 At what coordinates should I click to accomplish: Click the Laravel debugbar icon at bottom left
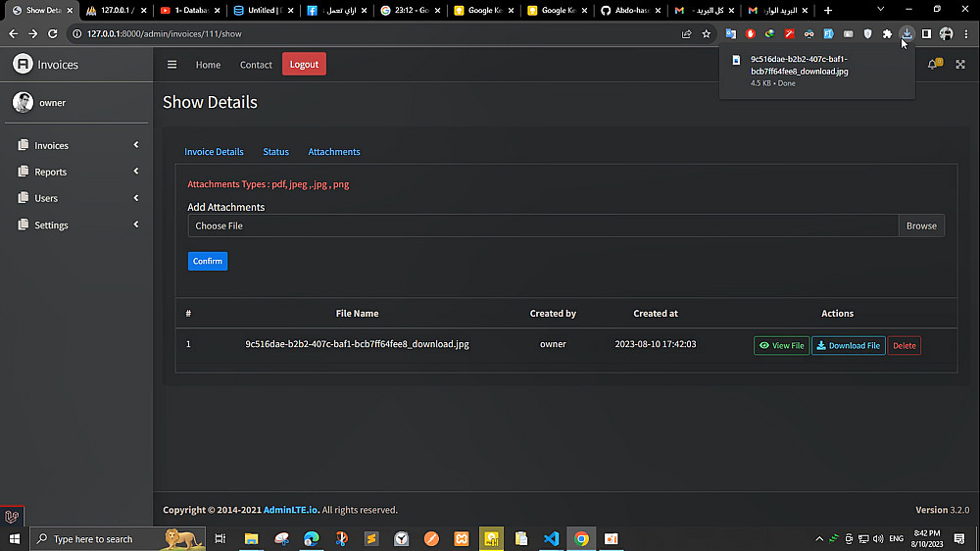click(x=12, y=516)
